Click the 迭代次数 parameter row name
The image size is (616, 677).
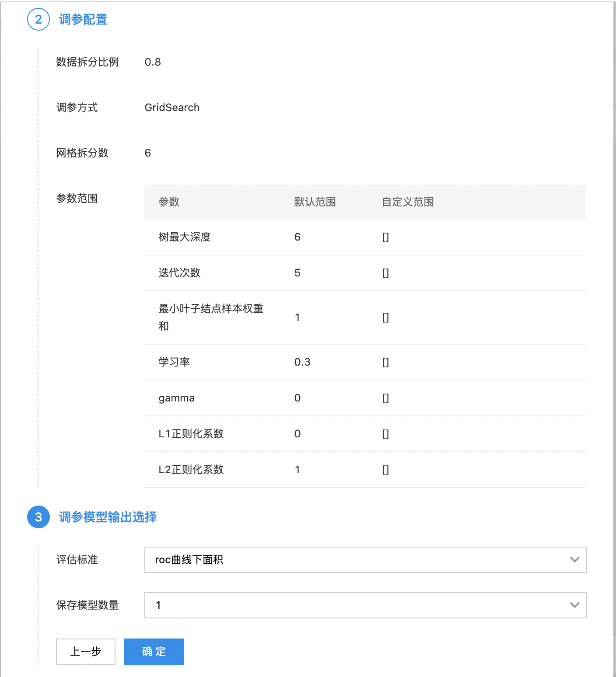point(179,273)
